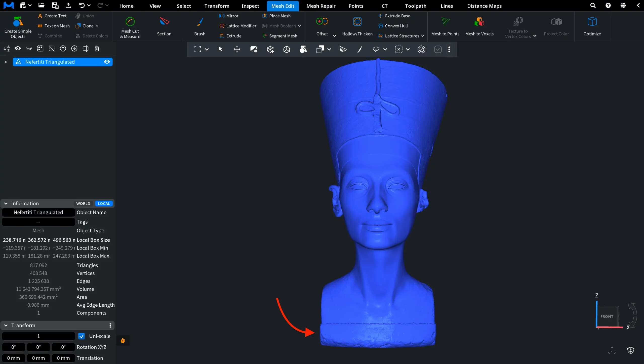Toggle visibility of Nefertiti Triangulated
Viewport: 644px width, 364px height.
(x=107, y=62)
